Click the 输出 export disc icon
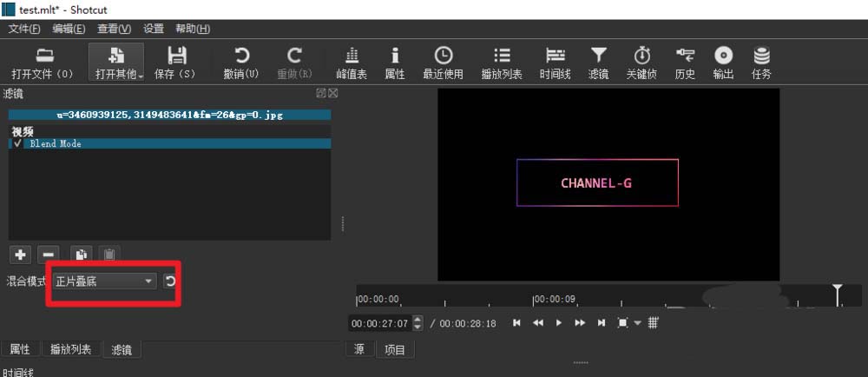Screen dimensions: 868x377 coord(723,56)
